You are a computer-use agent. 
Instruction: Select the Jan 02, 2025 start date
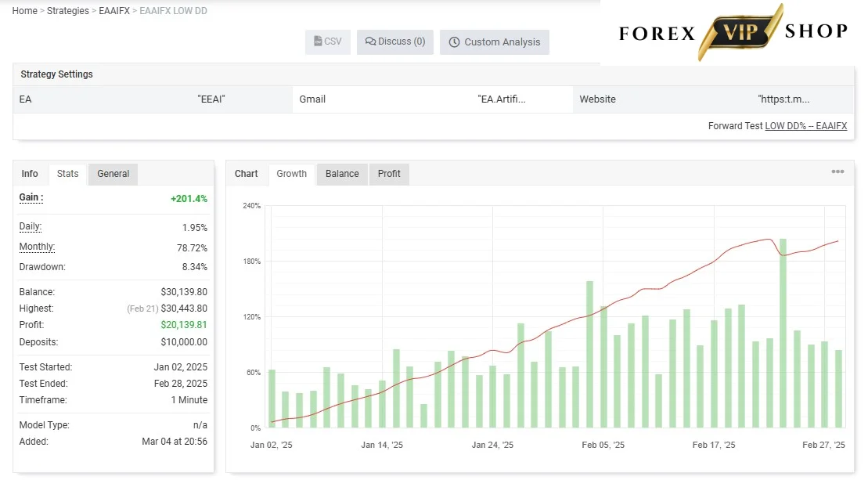181,367
